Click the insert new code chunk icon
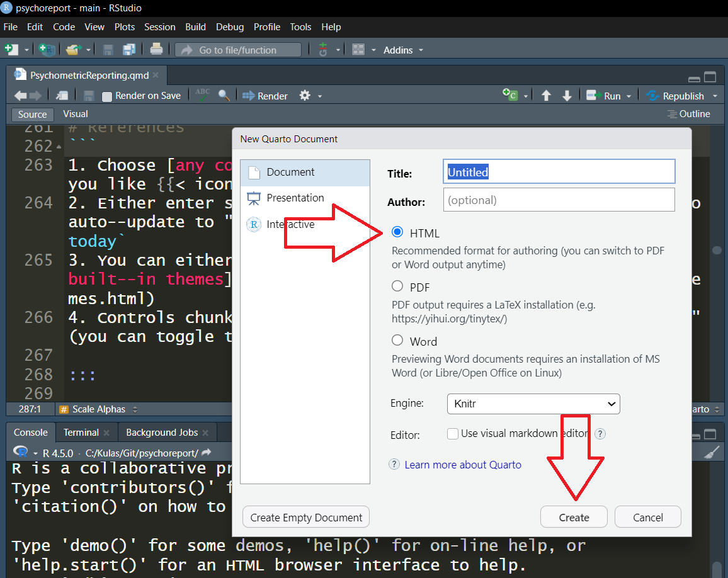728x578 pixels. point(509,96)
